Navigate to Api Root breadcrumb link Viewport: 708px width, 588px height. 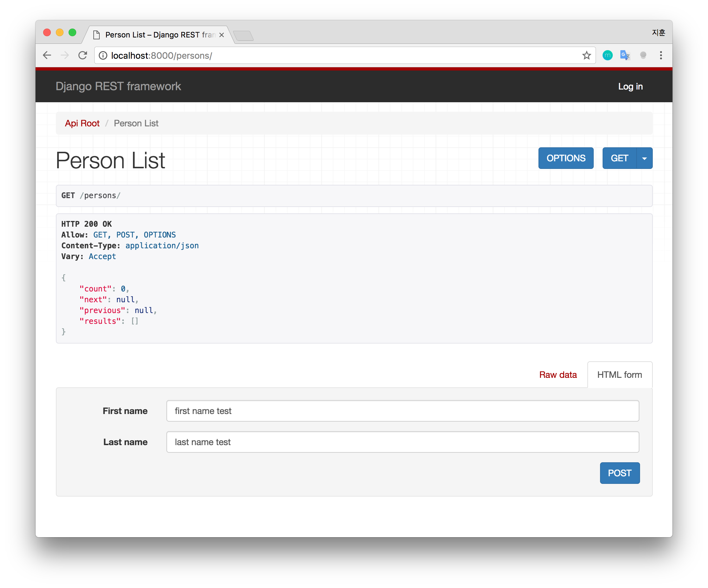point(82,123)
